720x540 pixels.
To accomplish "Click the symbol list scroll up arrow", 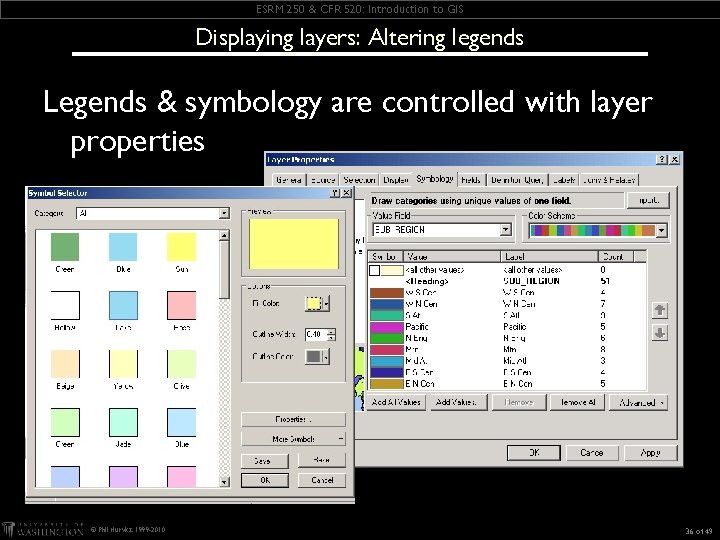I will coord(224,236).
